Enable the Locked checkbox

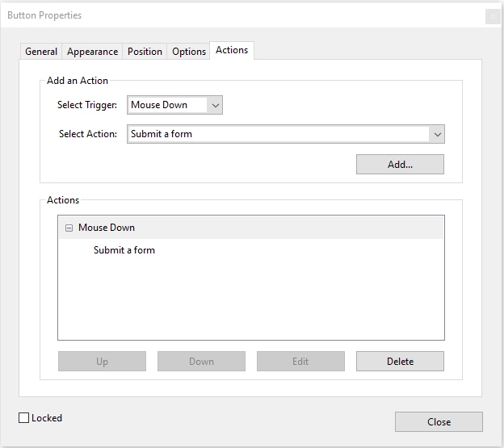pos(23,418)
